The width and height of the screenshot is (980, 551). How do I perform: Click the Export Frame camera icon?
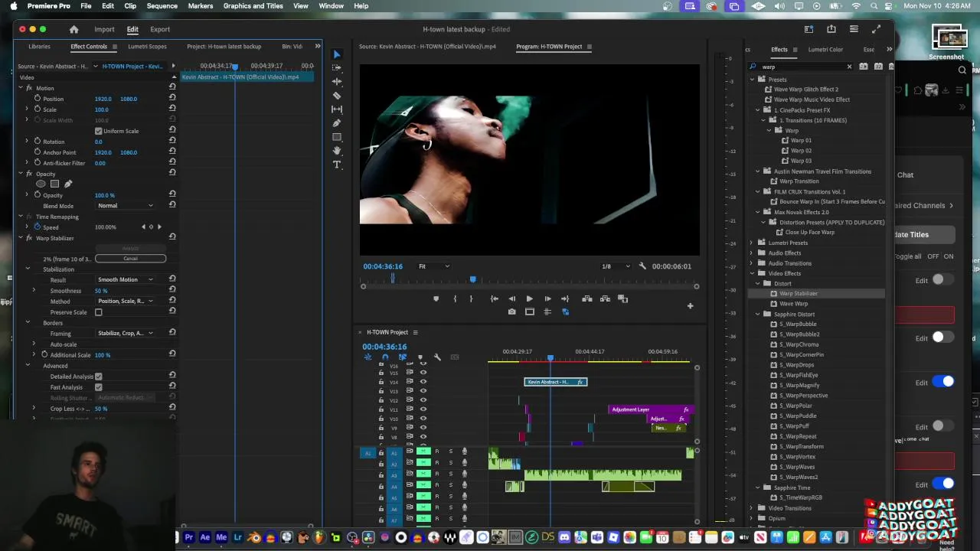click(x=511, y=311)
